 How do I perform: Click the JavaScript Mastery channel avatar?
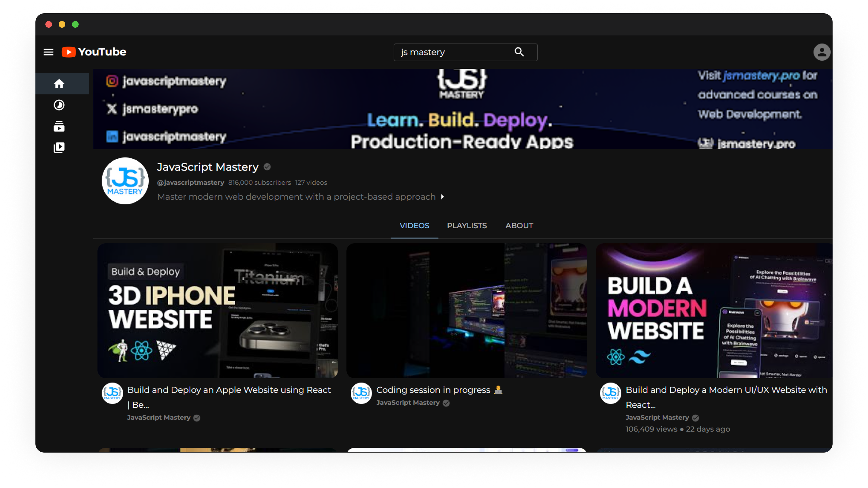pos(125,181)
